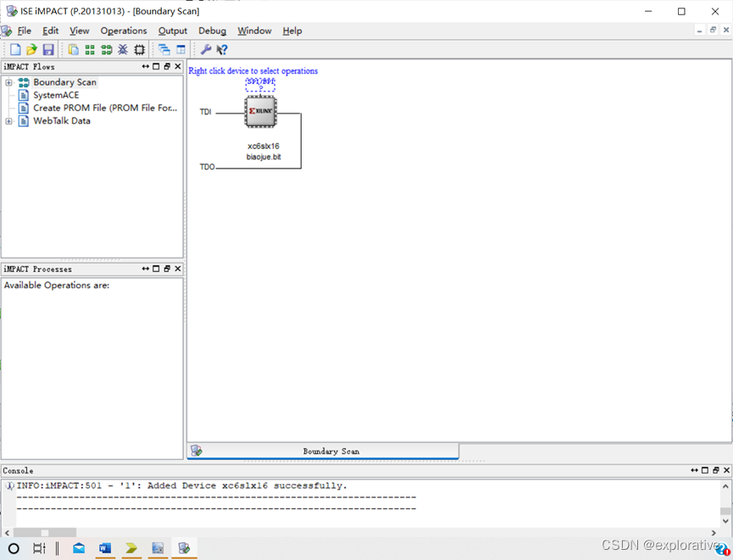The image size is (733, 560).
Task: Open Windows Search circle on taskbar
Action: point(14,548)
